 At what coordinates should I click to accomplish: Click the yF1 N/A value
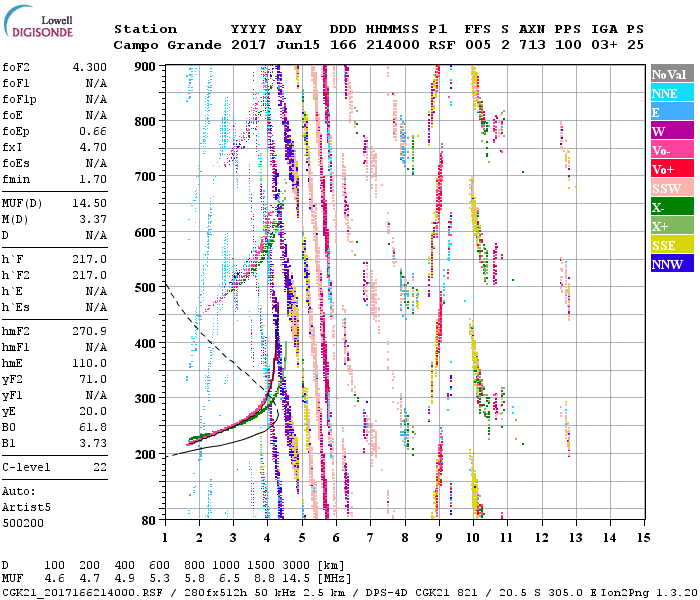(96, 396)
